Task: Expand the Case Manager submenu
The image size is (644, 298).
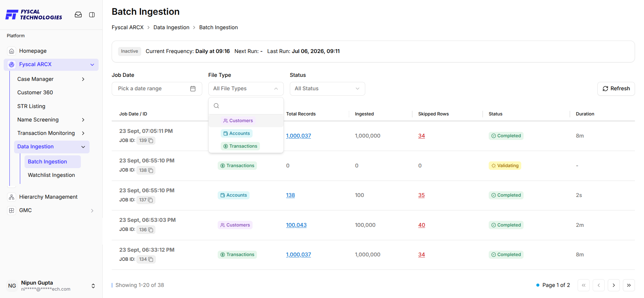Action: click(x=83, y=79)
